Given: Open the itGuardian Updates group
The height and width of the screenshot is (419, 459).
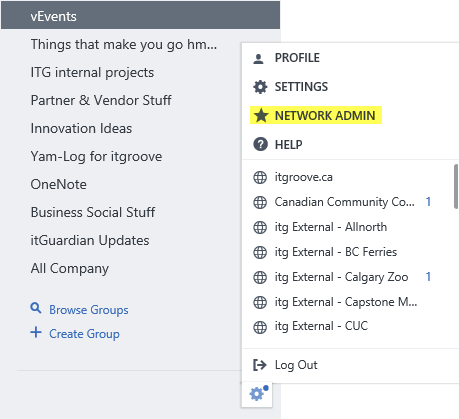Looking at the screenshot, I should tap(90, 240).
